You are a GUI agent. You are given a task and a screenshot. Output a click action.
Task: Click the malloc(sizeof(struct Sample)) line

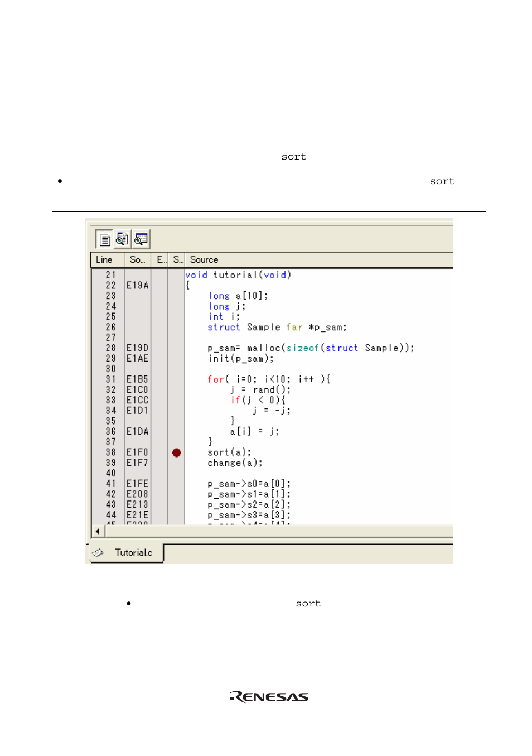311,348
